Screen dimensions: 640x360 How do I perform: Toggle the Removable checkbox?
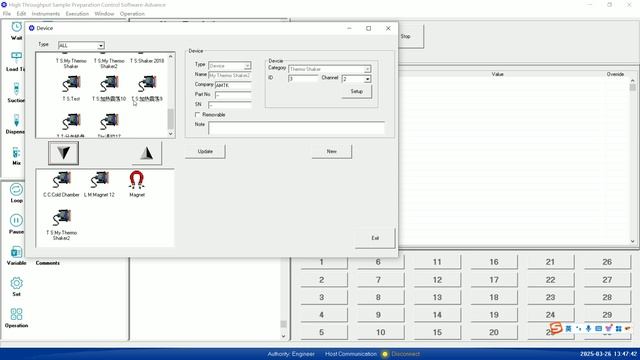click(198, 115)
